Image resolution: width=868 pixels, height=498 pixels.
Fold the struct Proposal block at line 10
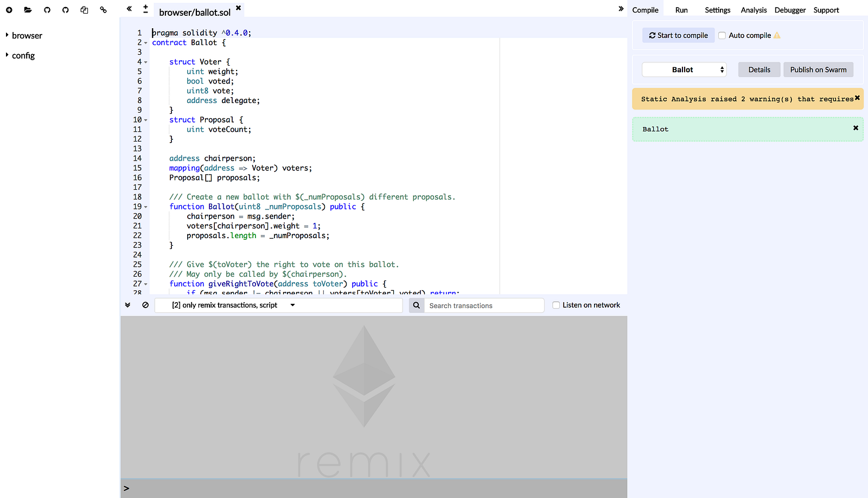[x=146, y=120]
